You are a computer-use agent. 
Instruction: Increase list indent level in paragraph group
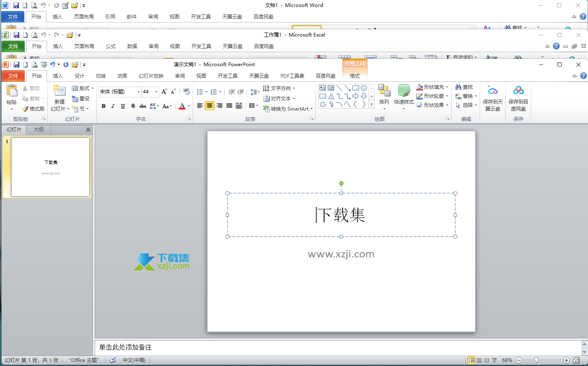click(x=241, y=92)
